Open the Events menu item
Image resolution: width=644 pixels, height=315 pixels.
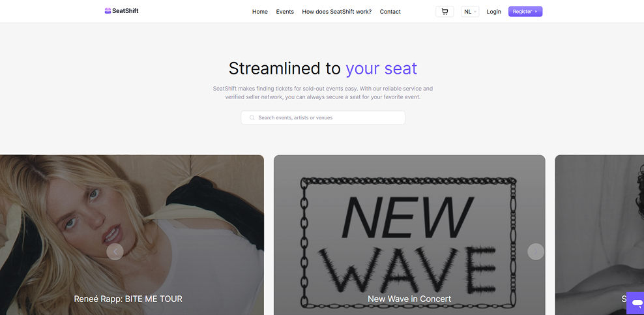click(x=285, y=12)
